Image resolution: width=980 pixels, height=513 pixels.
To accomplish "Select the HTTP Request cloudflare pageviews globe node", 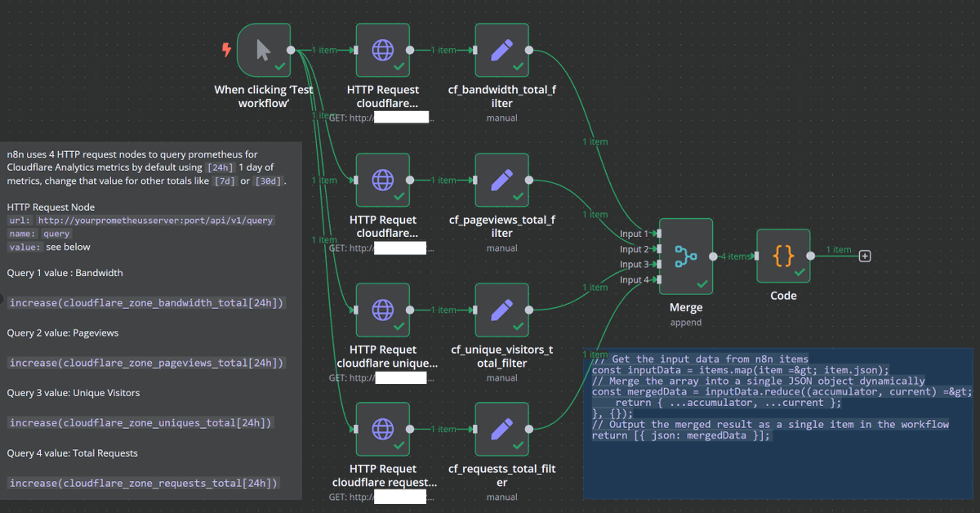I will (383, 180).
